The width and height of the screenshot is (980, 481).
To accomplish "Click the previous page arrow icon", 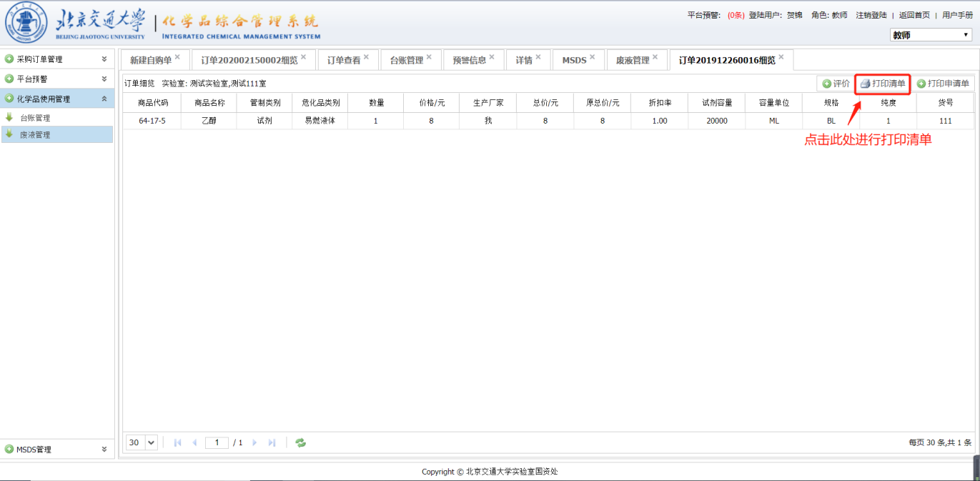I will pos(194,443).
